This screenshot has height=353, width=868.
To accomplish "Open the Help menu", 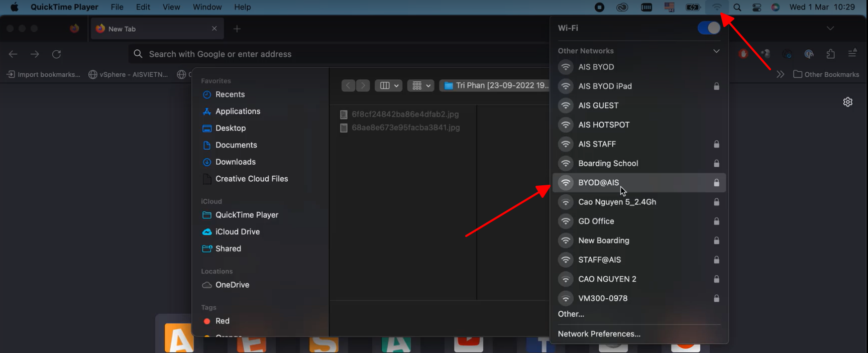I will point(243,7).
